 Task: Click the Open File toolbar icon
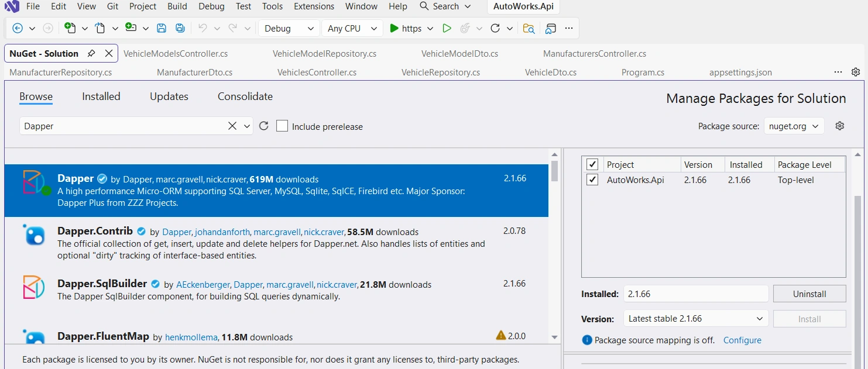(x=101, y=28)
